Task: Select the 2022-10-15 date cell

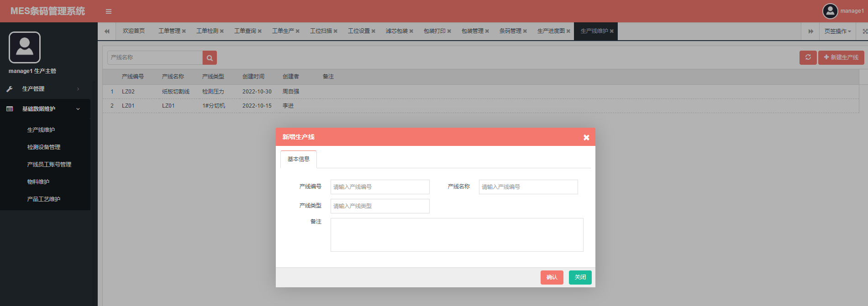Action: pos(257,106)
